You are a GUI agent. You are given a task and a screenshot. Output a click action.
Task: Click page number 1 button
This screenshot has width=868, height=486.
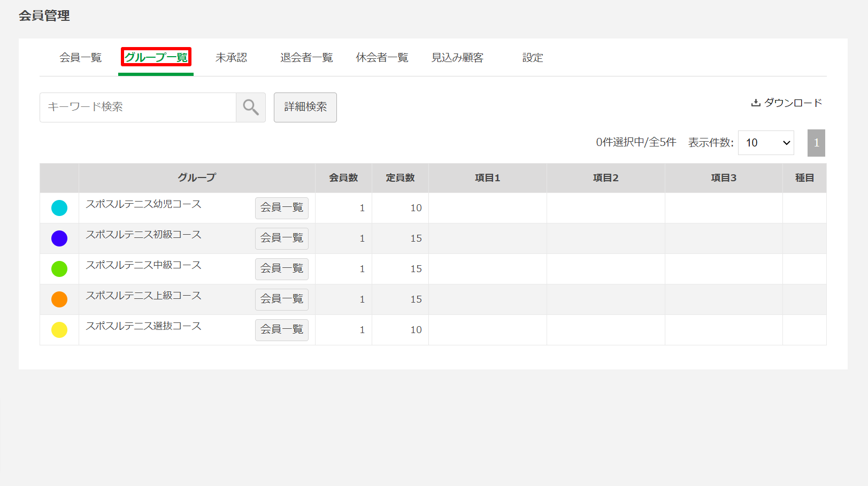click(816, 143)
